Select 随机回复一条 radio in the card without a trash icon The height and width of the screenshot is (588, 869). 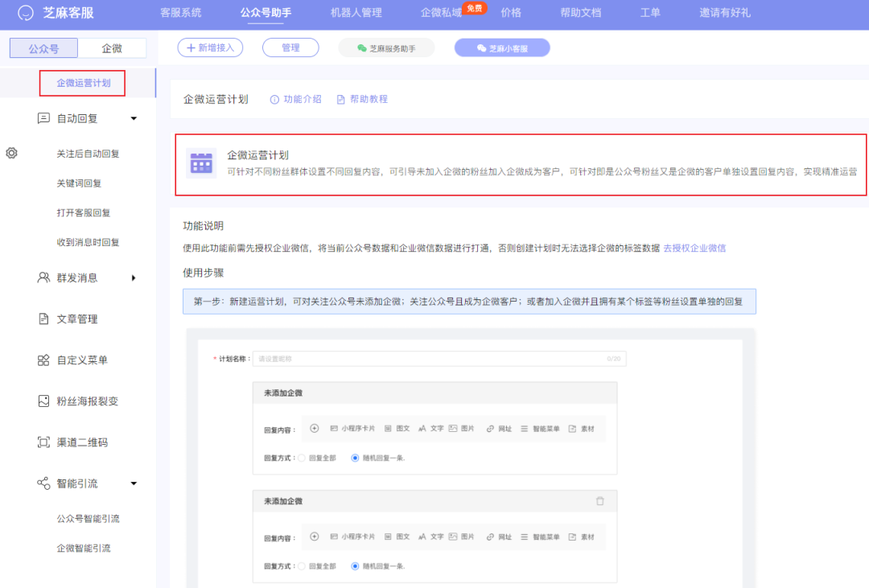pyautogui.click(x=356, y=458)
